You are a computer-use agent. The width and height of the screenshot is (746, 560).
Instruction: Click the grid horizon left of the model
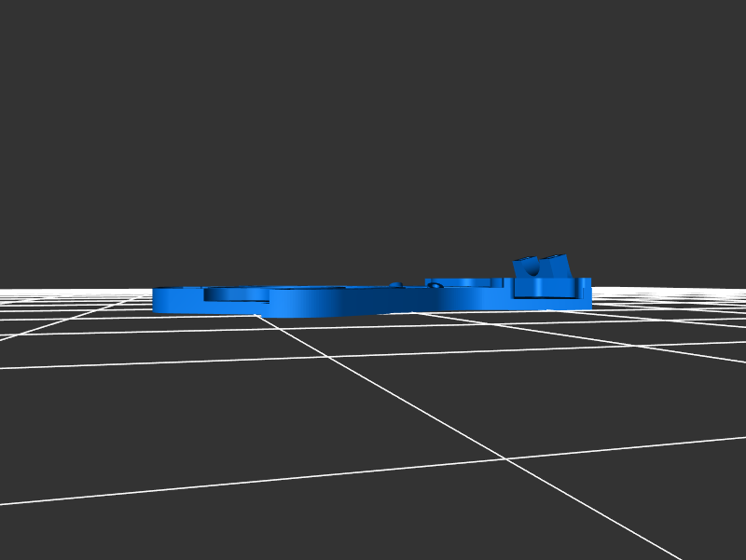coord(75,291)
